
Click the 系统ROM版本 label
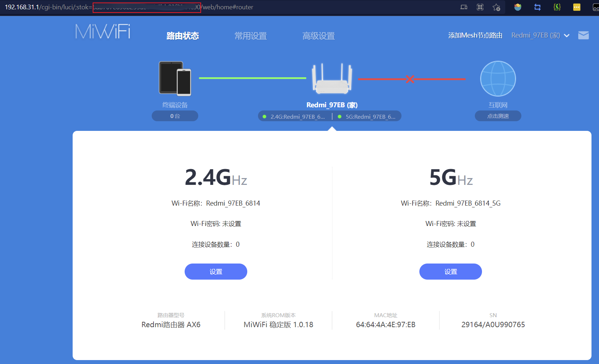[x=278, y=315]
